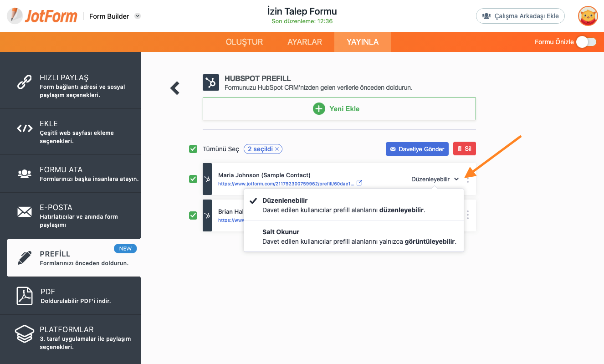Click the HubSpot icon in the header
604x364 pixels.
coord(211,82)
